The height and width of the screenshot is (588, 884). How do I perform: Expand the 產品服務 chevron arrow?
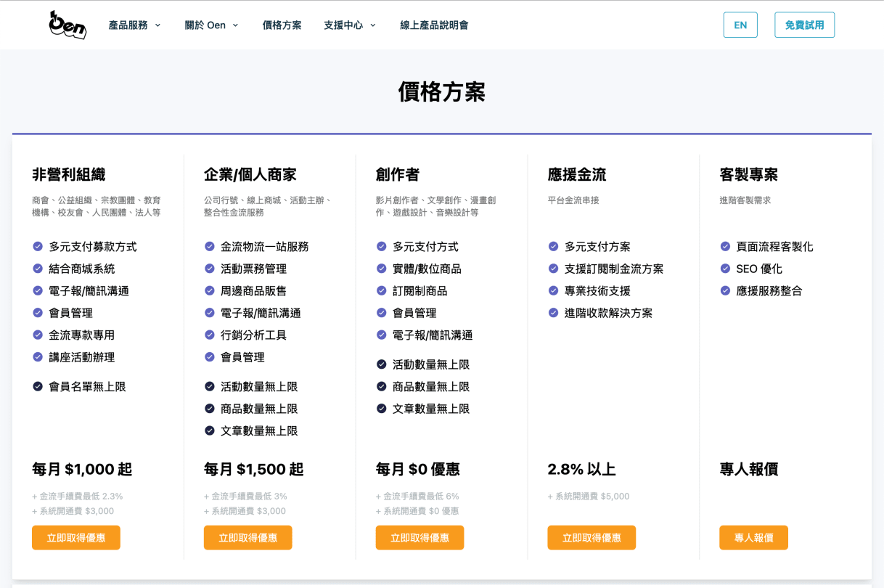click(157, 25)
